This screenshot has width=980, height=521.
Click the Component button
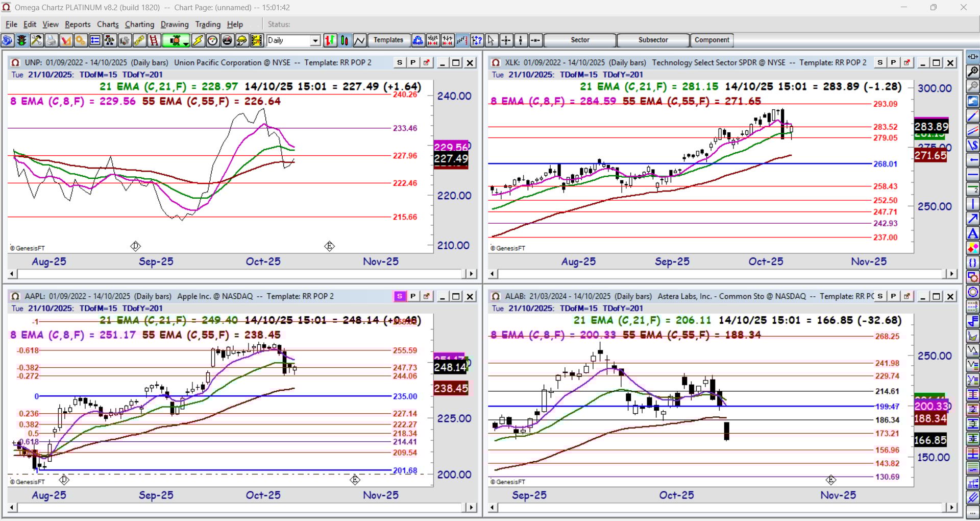click(712, 40)
